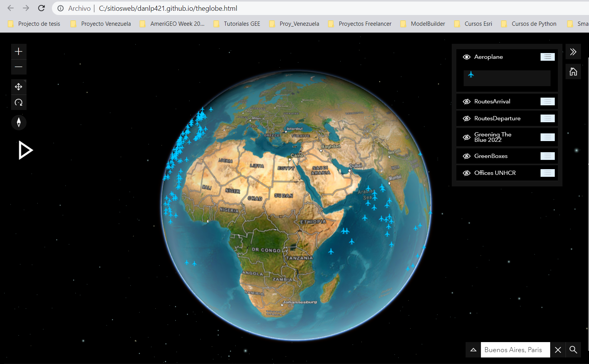The width and height of the screenshot is (589, 364).
Task: Expand the GreenBoxes legend panel
Action: tap(547, 156)
